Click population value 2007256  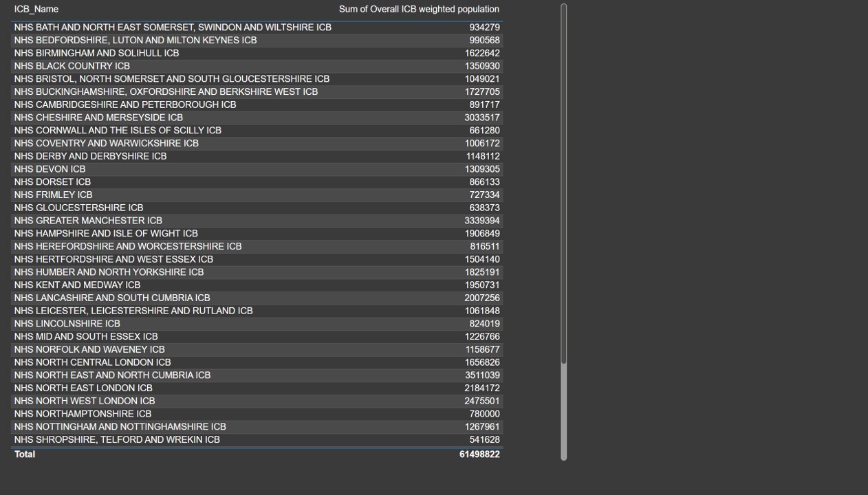click(x=482, y=298)
